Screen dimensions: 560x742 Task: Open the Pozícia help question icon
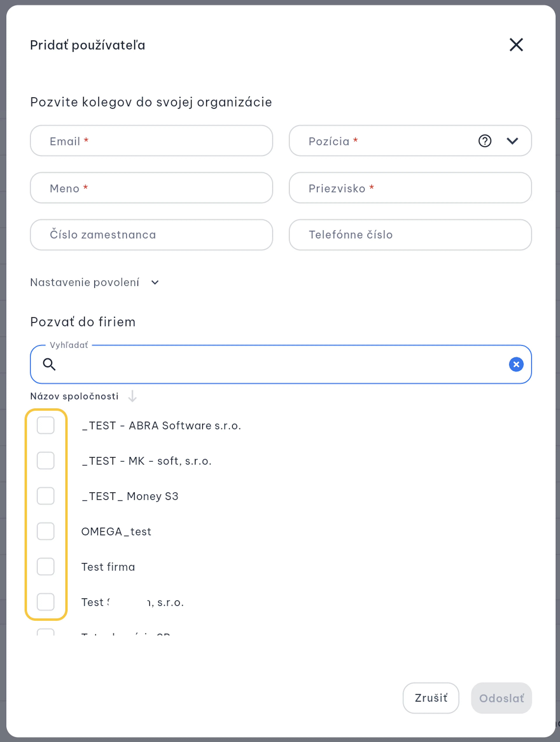pyautogui.click(x=485, y=141)
